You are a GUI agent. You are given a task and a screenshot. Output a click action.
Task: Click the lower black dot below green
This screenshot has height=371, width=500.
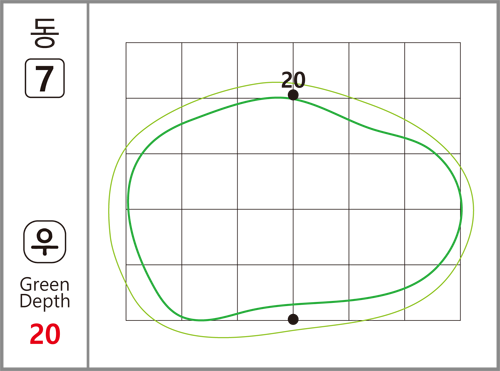tap(293, 319)
